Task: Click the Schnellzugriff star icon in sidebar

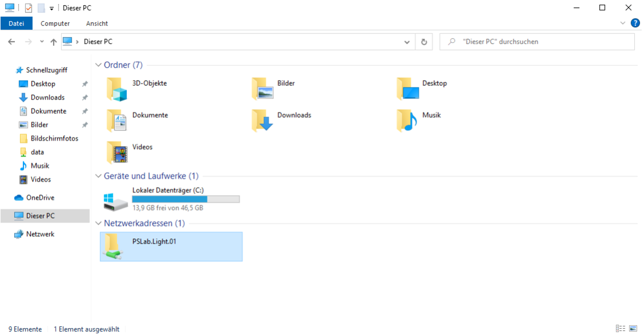Action: tap(19, 70)
